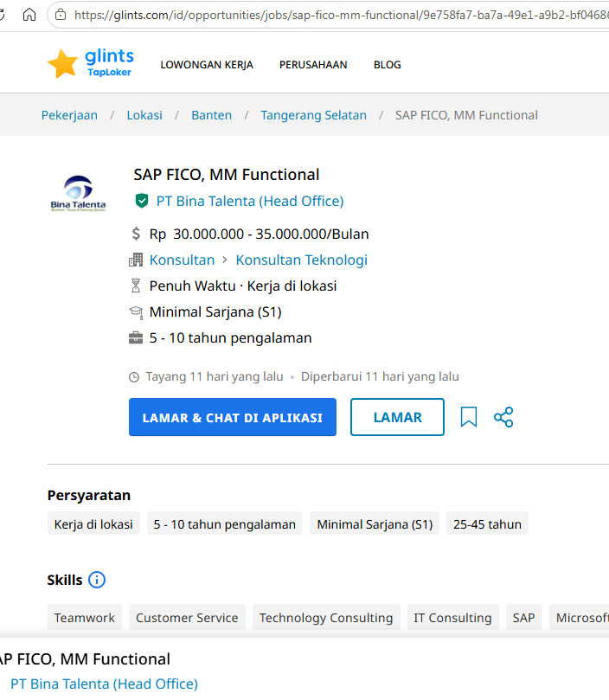This screenshot has height=700, width=609.
Task: Click Diperbarui 11 hari yang lalu text
Action: tap(380, 376)
